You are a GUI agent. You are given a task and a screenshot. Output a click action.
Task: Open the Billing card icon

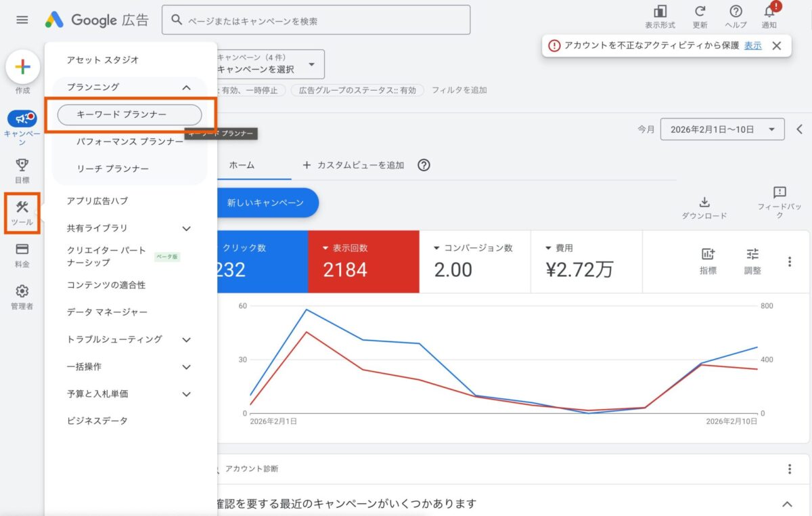[x=22, y=249]
